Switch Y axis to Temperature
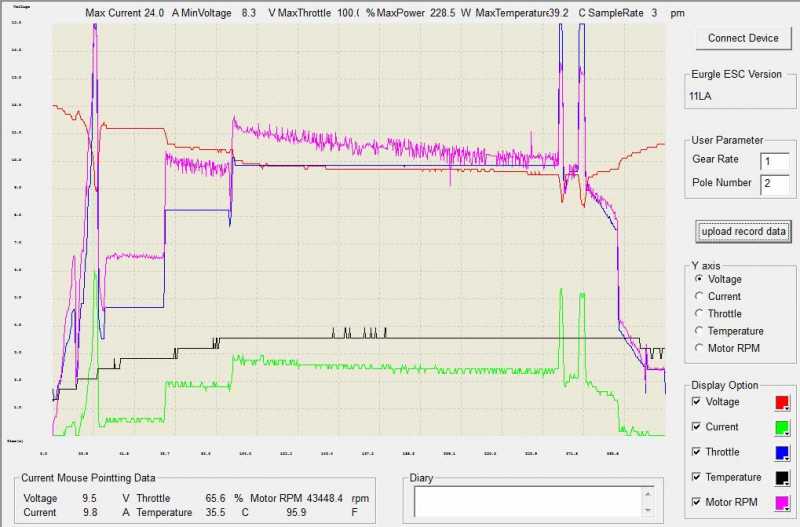Viewport: 800px width, 527px height. click(x=699, y=331)
